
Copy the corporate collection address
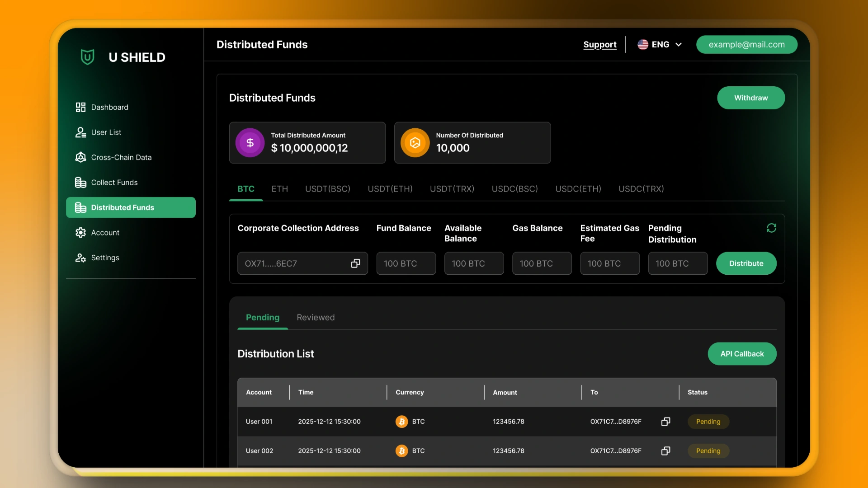(x=355, y=263)
